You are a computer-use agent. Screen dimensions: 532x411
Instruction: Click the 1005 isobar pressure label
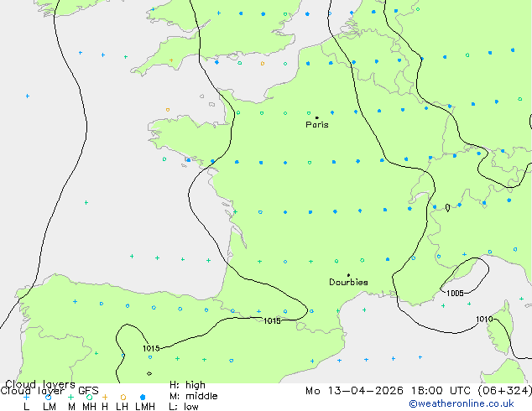[x=455, y=294]
